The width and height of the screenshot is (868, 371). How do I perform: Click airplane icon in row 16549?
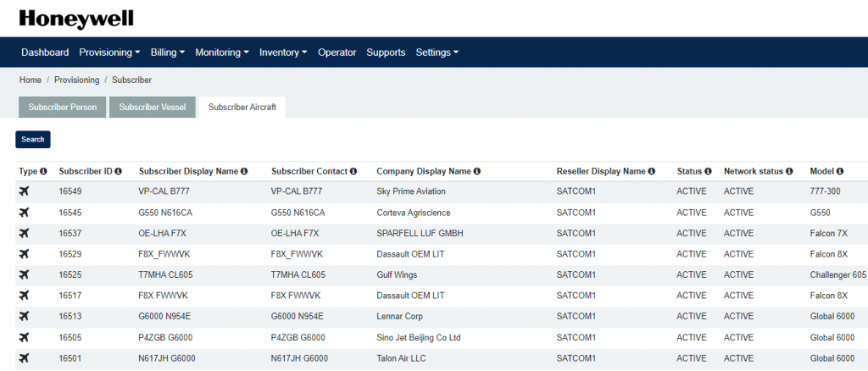click(x=24, y=191)
